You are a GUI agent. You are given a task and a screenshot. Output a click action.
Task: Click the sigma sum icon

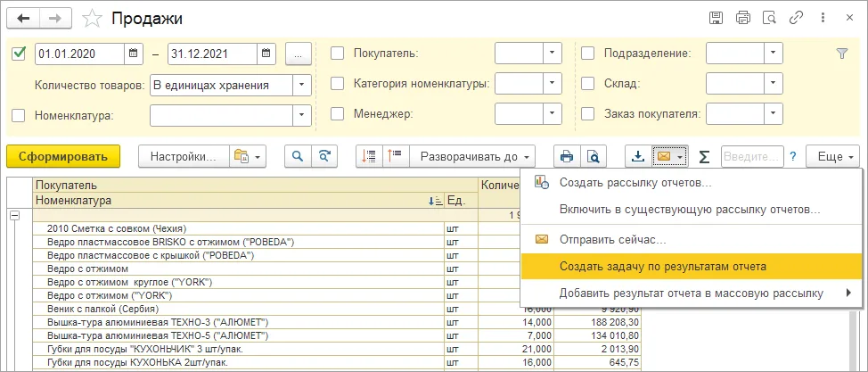(x=704, y=157)
